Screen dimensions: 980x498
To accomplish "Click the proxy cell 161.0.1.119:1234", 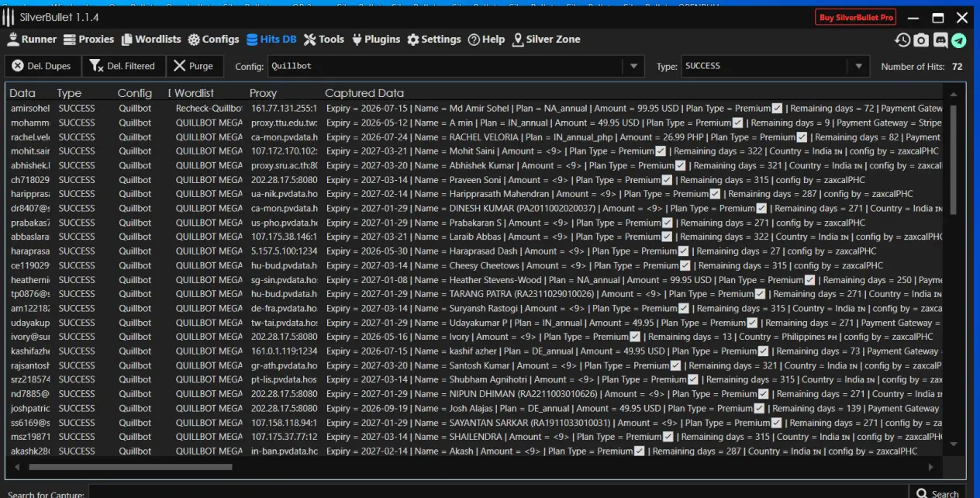I will tap(284, 351).
